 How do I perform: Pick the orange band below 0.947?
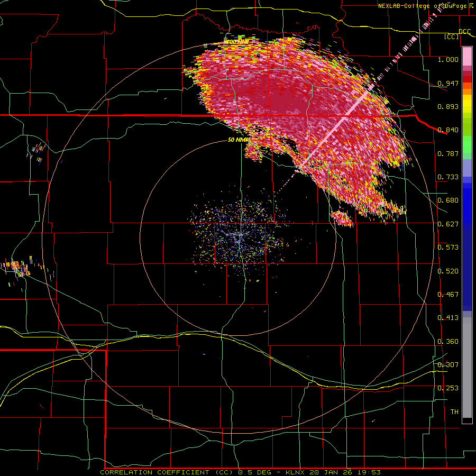coord(467,91)
